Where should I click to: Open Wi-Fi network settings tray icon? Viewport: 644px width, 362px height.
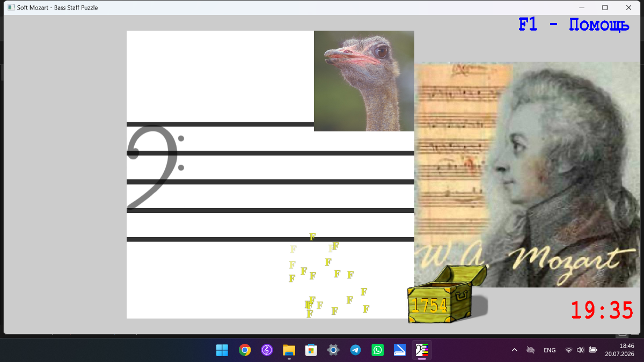(x=568, y=350)
